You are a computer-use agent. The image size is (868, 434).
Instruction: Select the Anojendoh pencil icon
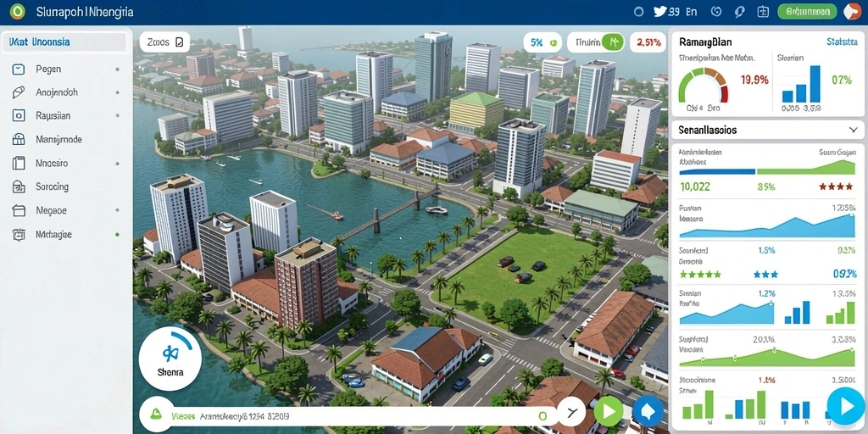(x=19, y=92)
